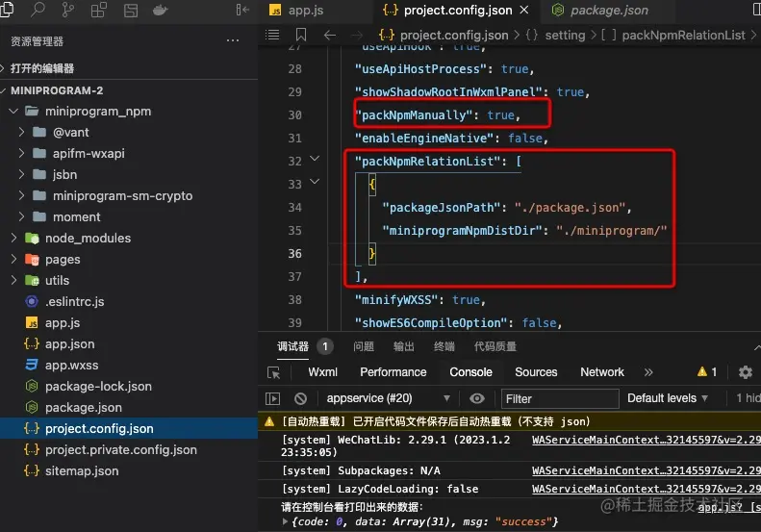Click the outline list icon in editor toolbar
Image resolution: width=761 pixels, height=532 pixels.
click(x=272, y=35)
